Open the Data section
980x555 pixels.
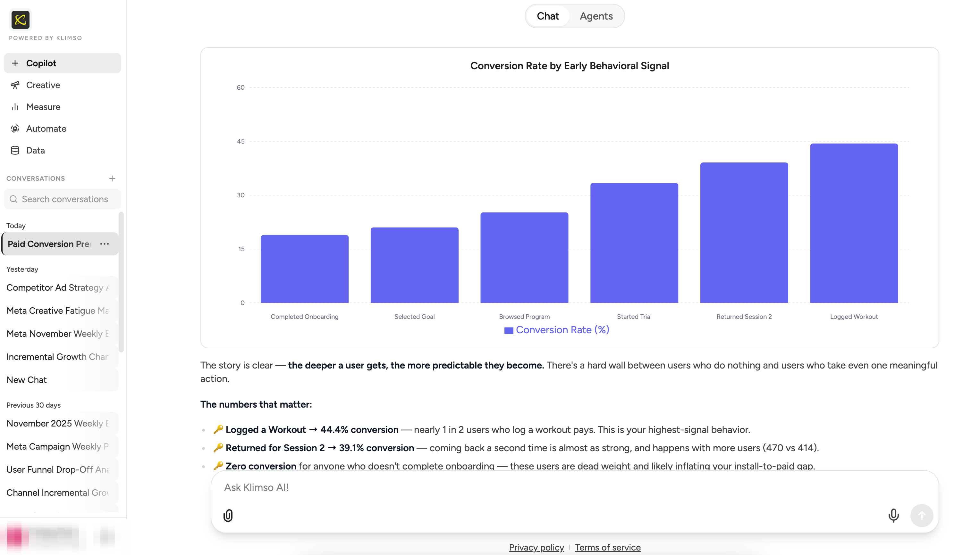(x=62, y=150)
